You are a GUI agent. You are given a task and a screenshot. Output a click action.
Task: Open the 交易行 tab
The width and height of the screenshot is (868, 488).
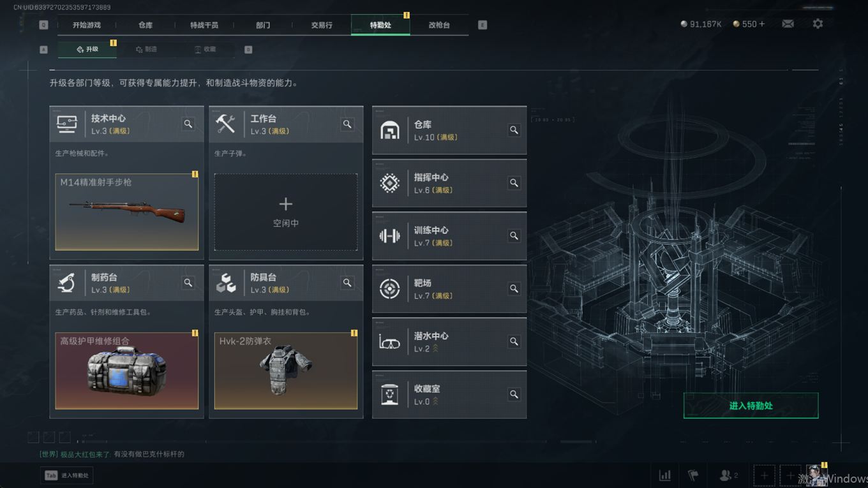coord(322,25)
